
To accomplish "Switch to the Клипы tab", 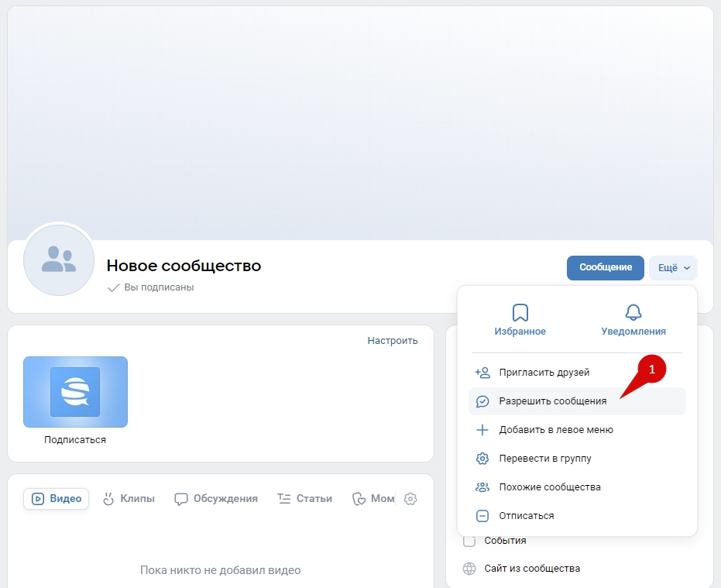I will pos(129,499).
